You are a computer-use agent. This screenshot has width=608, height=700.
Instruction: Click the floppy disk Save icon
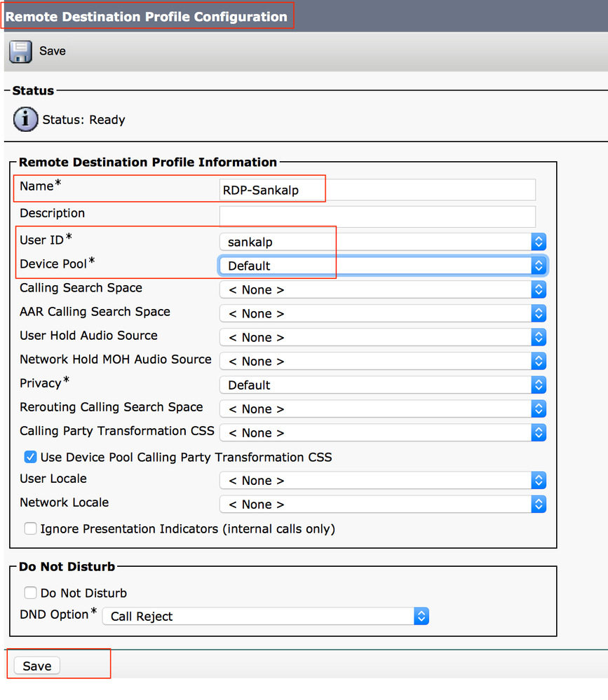click(x=20, y=52)
